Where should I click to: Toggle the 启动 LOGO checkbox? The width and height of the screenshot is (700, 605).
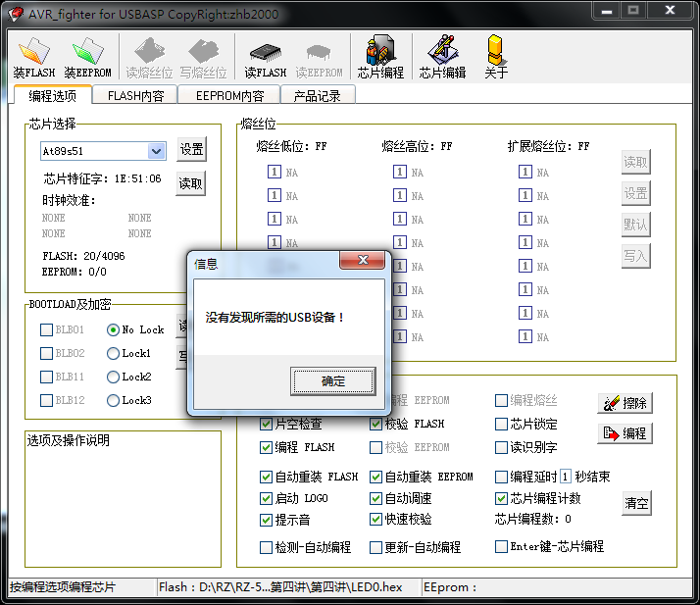[x=266, y=498]
